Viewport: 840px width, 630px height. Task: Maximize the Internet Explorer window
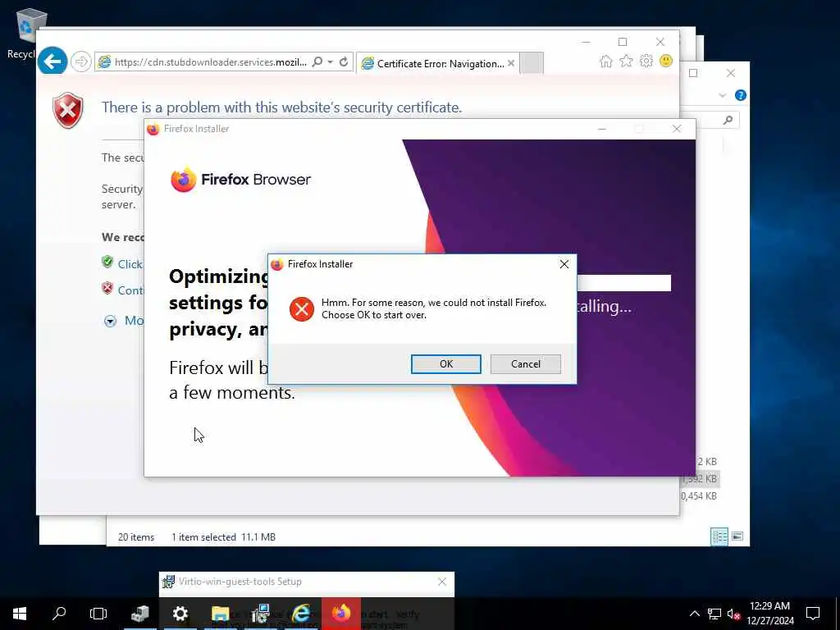(x=623, y=42)
